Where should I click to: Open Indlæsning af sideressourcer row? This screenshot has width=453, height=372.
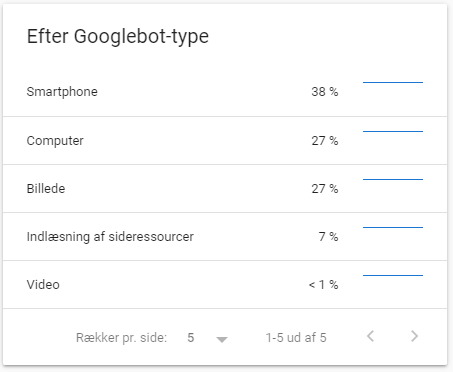(x=225, y=237)
